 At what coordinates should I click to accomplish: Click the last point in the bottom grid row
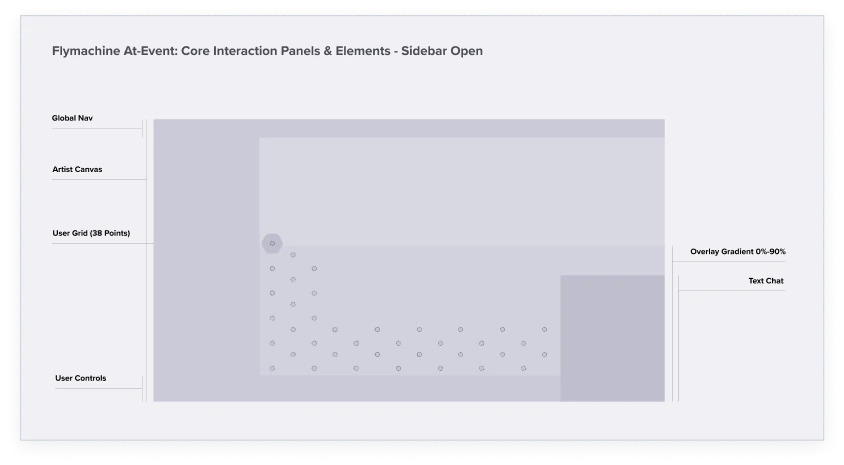click(523, 368)
